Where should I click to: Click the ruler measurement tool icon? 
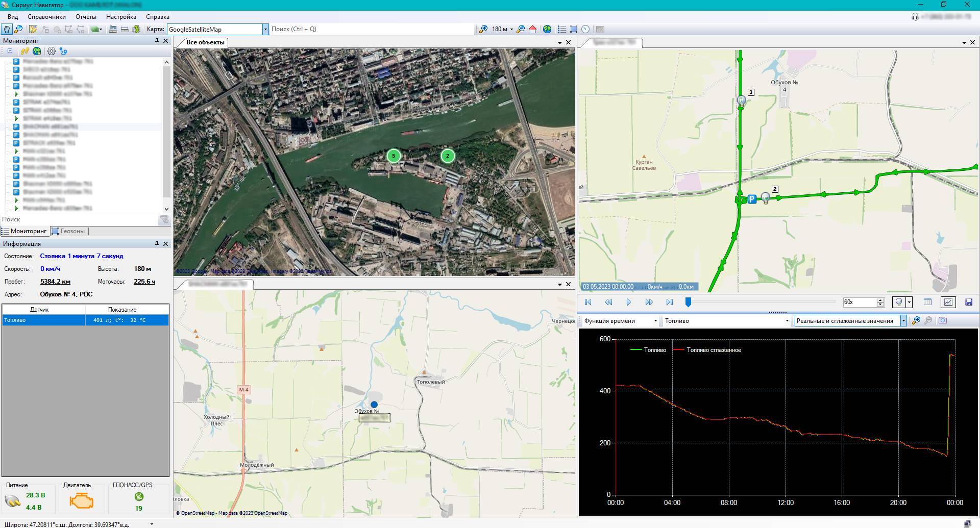tap(124, 29)
